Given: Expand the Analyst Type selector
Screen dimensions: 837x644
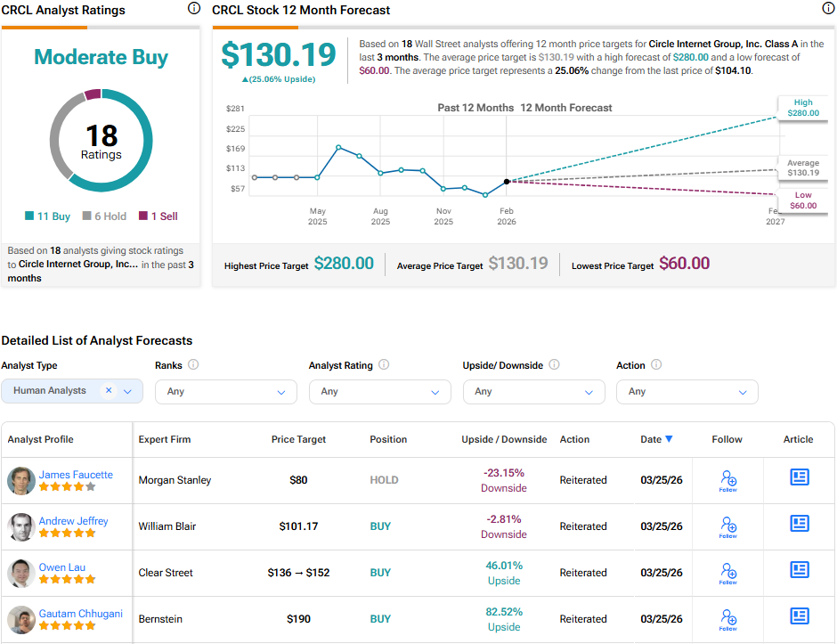Looking at the screenshot, I should 126,391.
